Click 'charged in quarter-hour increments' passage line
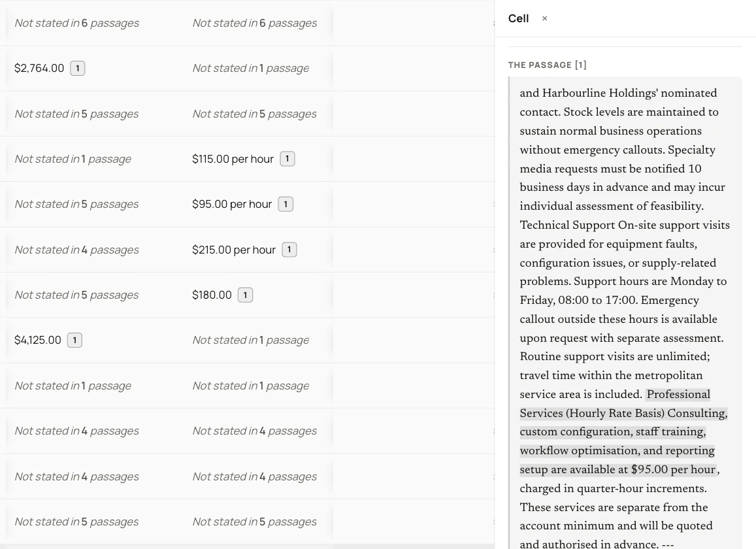 click(x=614, y=488)
